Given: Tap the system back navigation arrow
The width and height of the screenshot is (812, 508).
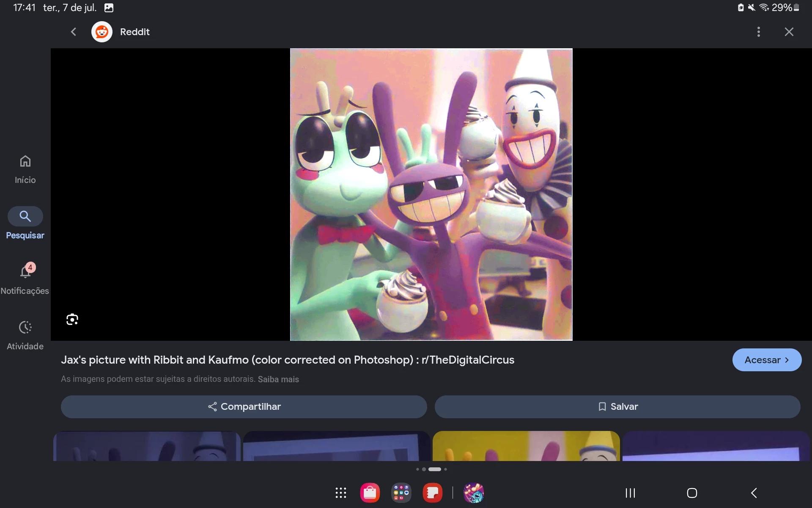Looking at the screenshot, I should coord(754,493).
